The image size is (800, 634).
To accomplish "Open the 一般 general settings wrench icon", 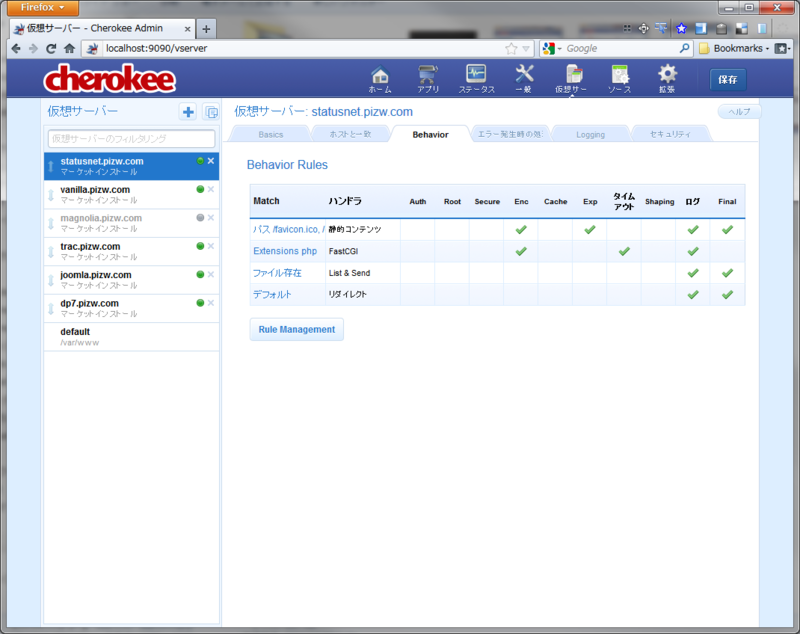I will [x=523, y=79].
